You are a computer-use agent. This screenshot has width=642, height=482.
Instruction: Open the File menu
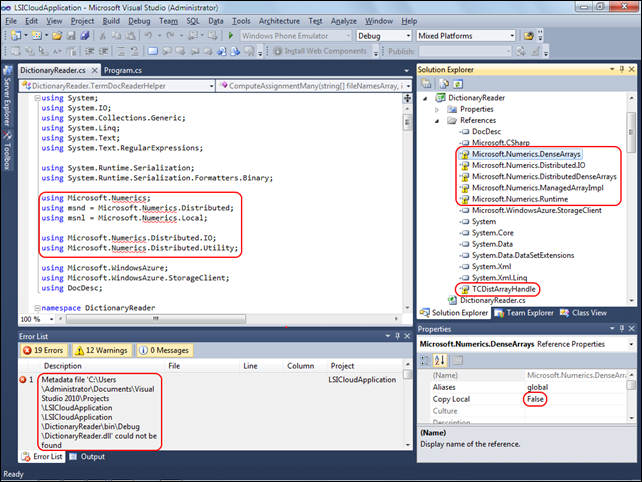point(11,21)
